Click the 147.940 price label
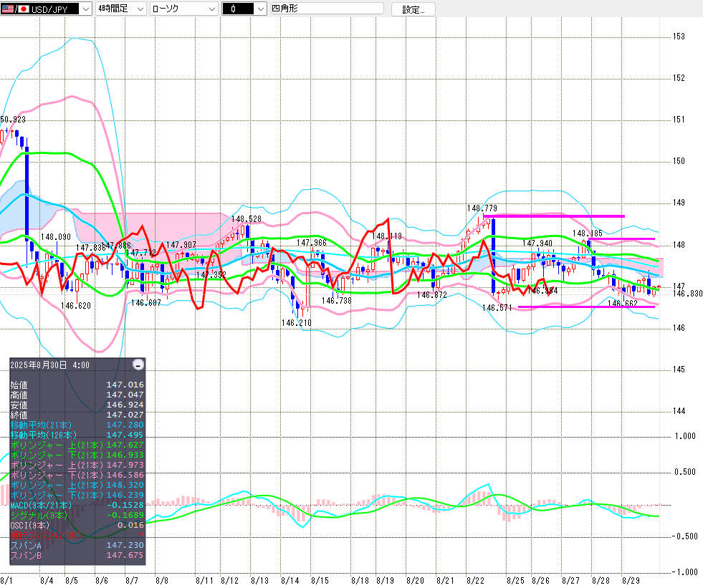This screenshot has height=588, width=703. pyautogui.click(x=537, y=244)
